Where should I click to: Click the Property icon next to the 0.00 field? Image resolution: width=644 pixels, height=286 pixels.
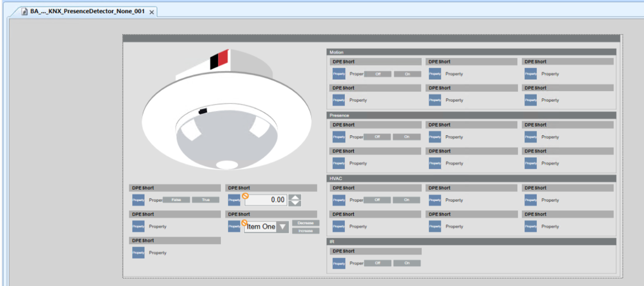234,200
